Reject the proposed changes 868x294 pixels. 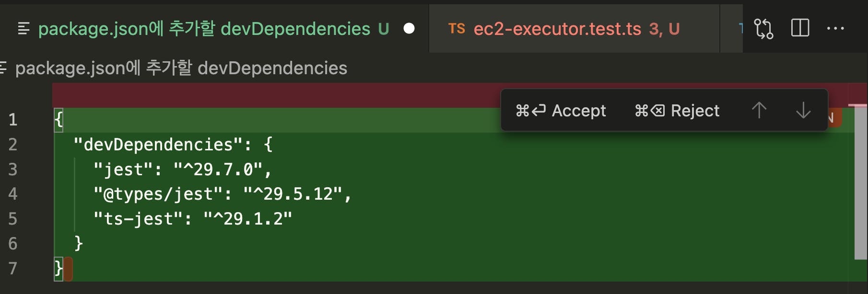tap(677, 111)
